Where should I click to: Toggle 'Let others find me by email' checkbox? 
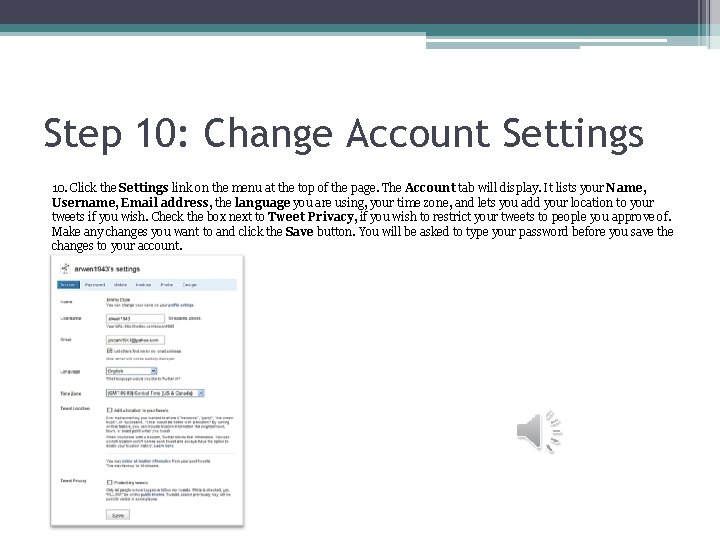(110, 351)
